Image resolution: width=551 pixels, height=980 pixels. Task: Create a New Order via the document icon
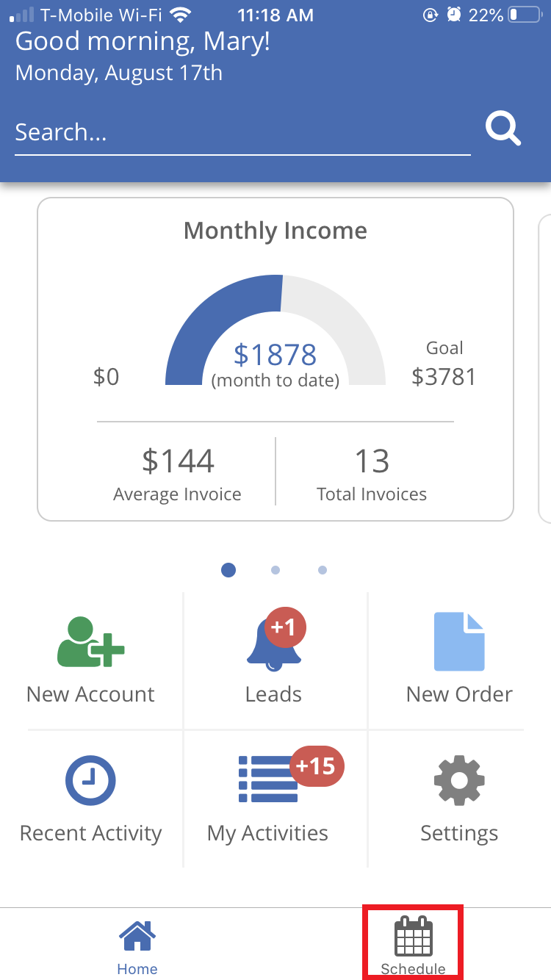(x=459, y=642)
